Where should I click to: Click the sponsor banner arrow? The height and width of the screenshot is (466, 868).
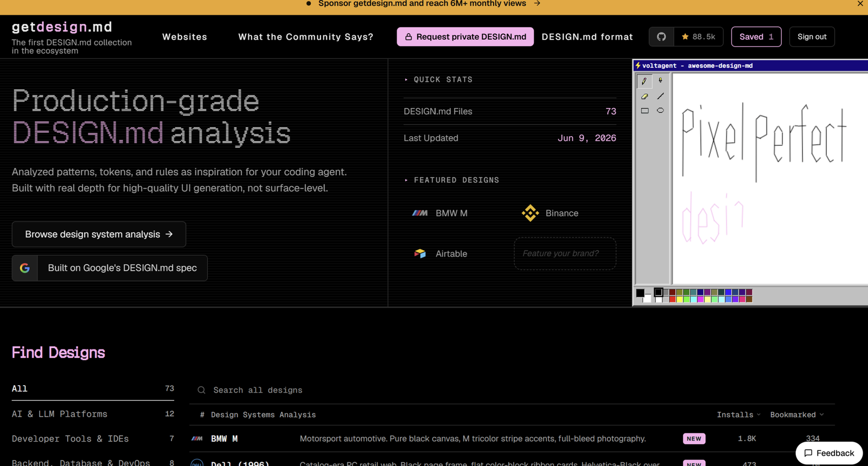537,4
